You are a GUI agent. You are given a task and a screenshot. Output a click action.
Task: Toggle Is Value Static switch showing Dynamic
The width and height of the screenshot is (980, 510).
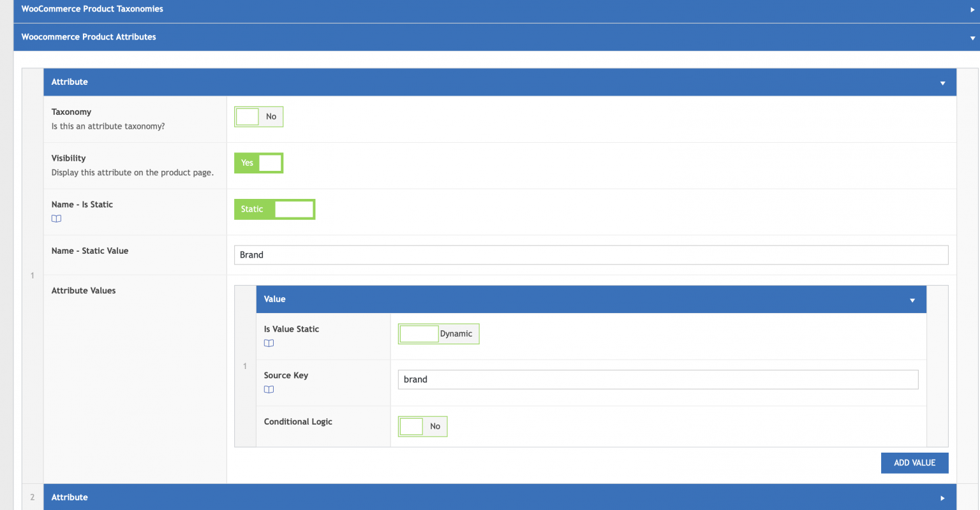[x=438, y=334]
